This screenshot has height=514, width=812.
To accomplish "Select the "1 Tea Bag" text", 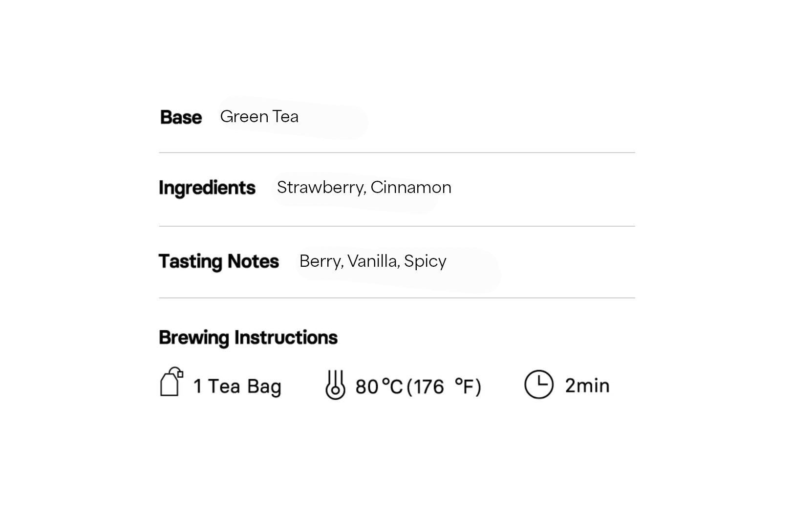I will coord(237,386).
